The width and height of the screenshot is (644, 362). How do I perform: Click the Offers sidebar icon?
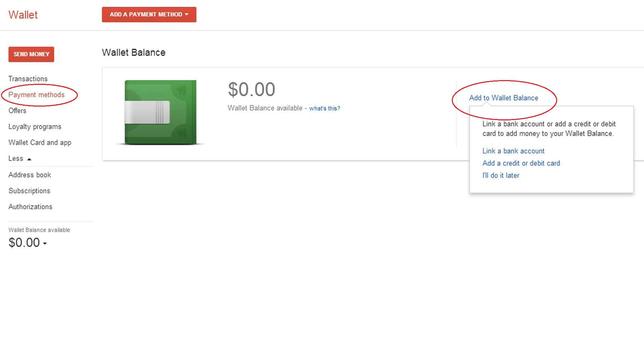point(16,111)
